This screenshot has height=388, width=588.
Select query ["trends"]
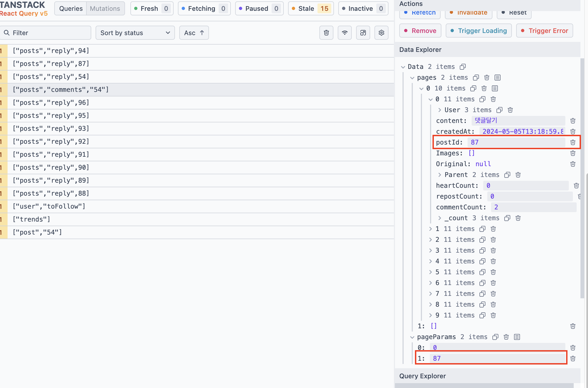(x=197, y=219)
